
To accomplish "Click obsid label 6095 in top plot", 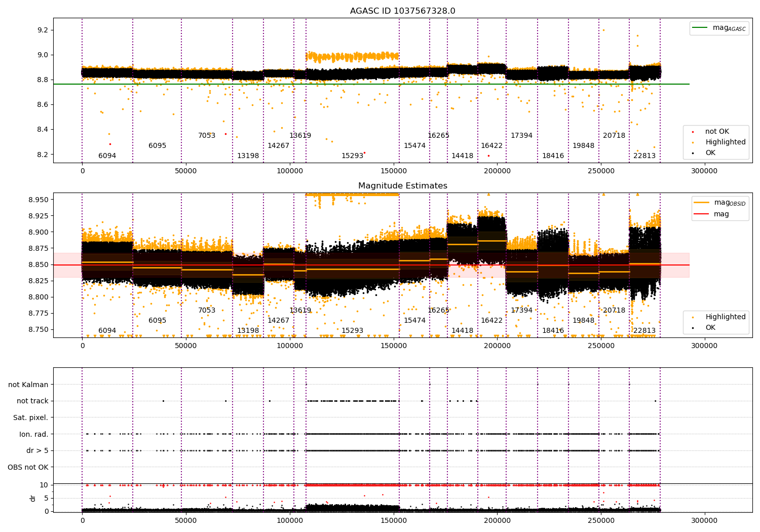I will click(x=157, y=146).
